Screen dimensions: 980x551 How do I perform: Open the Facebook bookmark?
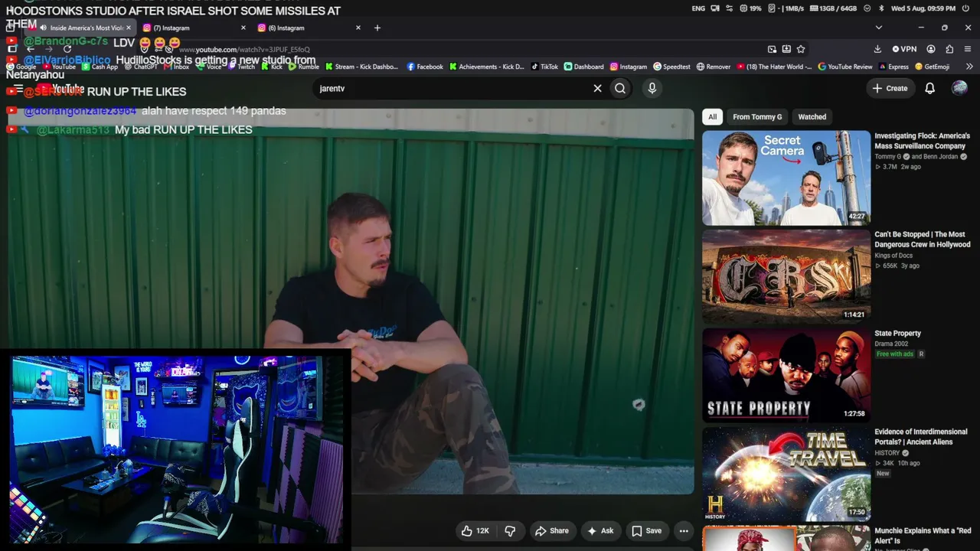(x=425, y=67)
